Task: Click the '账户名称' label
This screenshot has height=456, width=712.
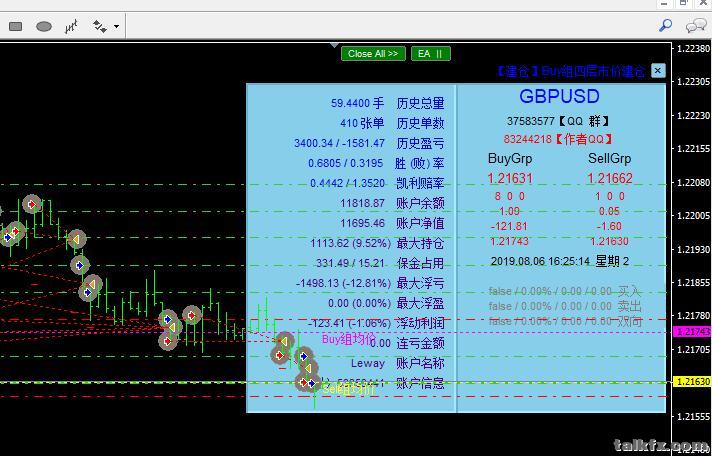Action: pos(420,363)
